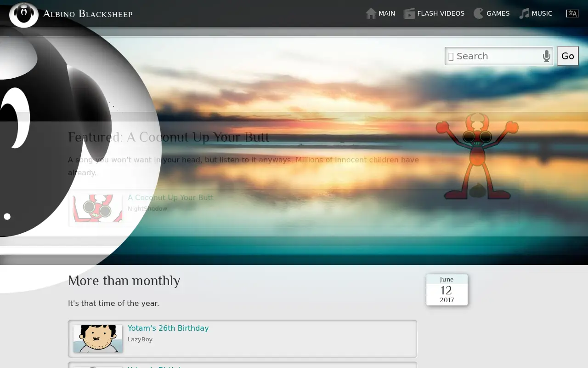The width and height of the screenshot is (588, 368).
Task: Open the A Coconut Up Your Butt link
Action: point(170,198)
